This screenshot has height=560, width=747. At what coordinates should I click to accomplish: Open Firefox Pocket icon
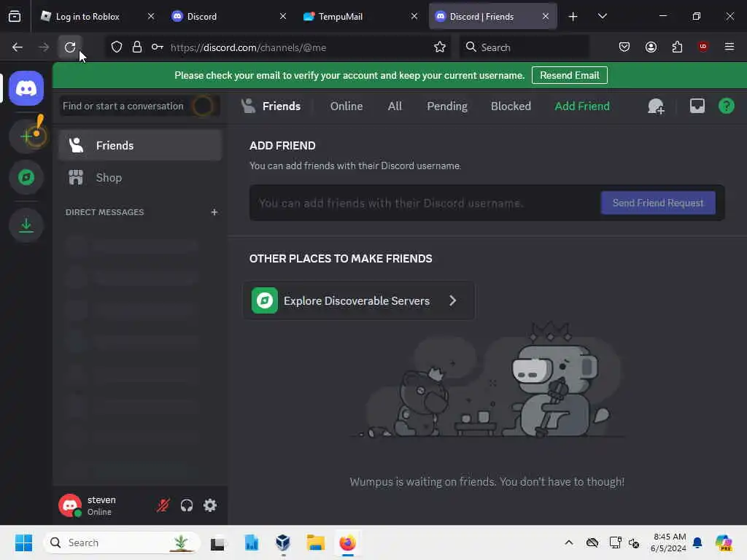click(x=624, y=47)
